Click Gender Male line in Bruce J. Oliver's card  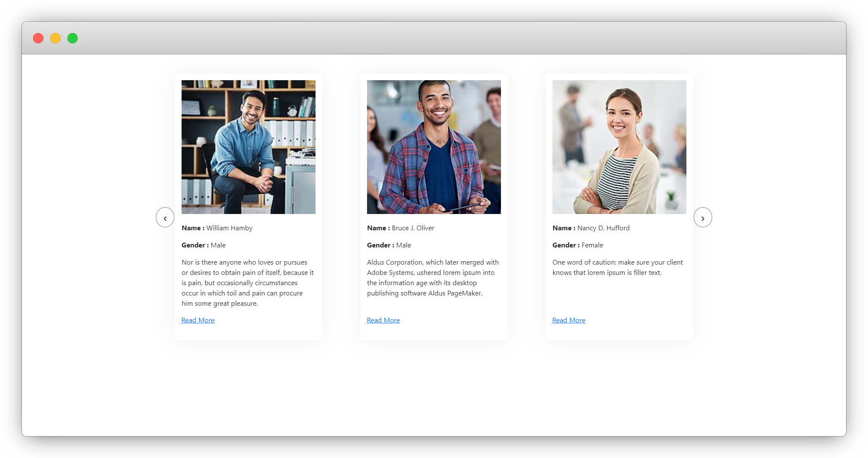click(x=389, y=245)
